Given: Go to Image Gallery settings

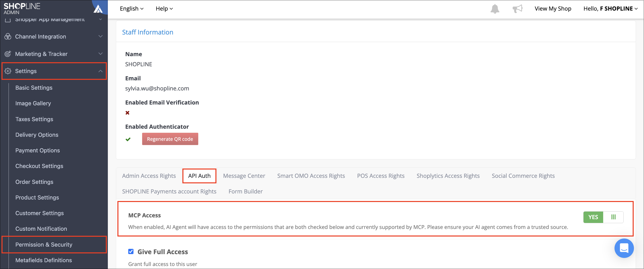Looking at the screenshot, I should pyautogui.click(x=33, y=103).
